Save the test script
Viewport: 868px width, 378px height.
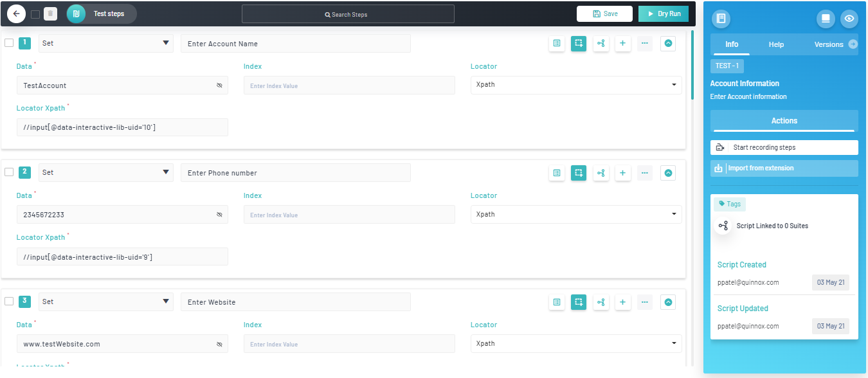tap(604, 13)
